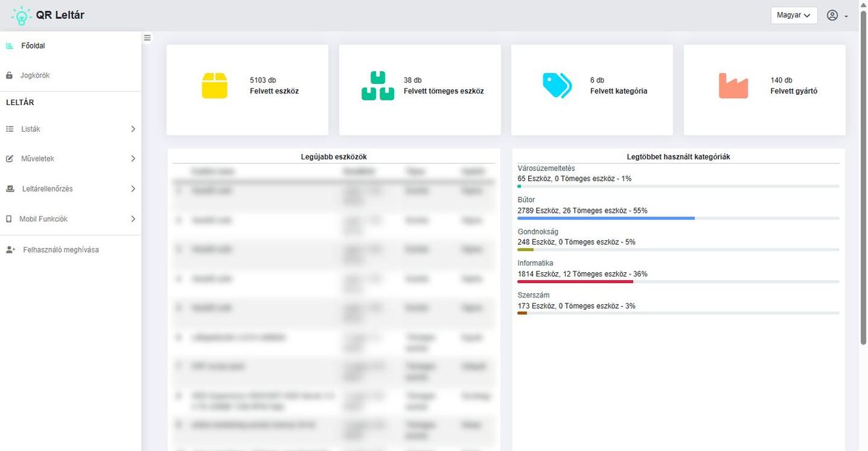
Task: Click the Gondnokság category progress bar
Action: 678,250
